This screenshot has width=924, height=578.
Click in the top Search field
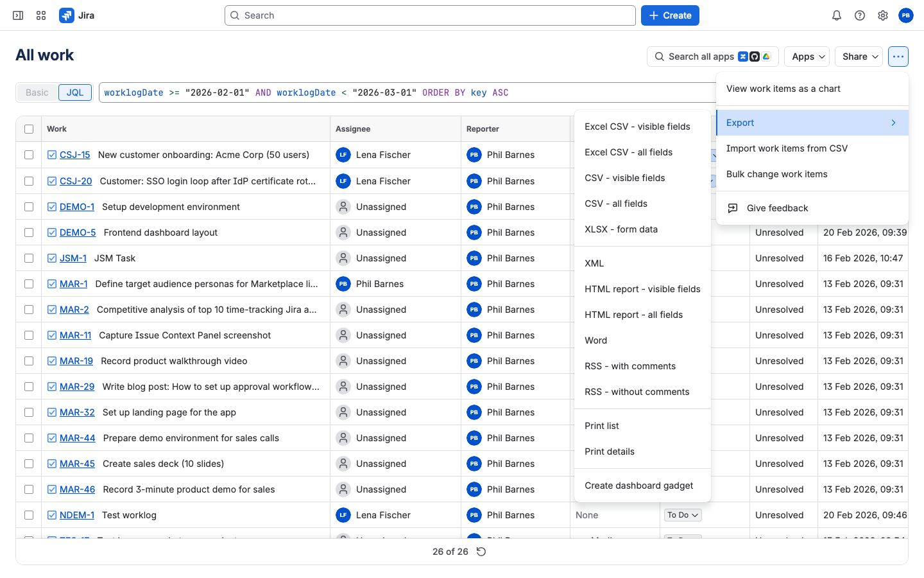(x=430, y=15)
